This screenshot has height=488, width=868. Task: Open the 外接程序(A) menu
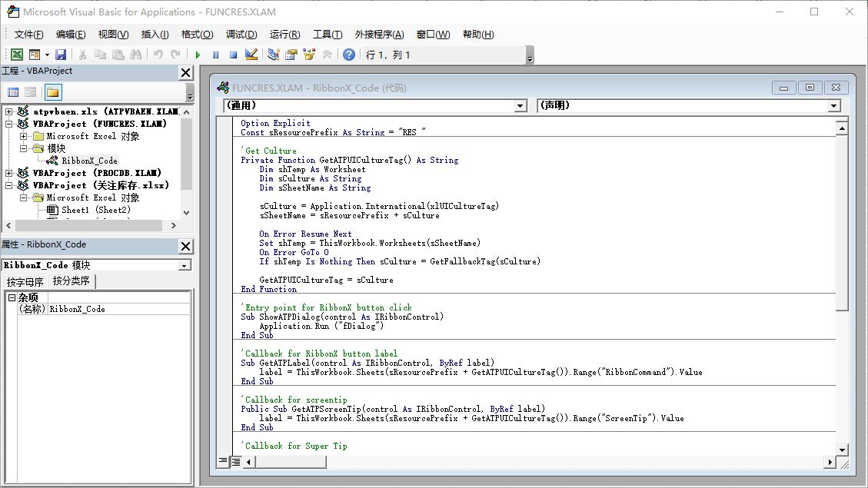[x=379, y=35]
